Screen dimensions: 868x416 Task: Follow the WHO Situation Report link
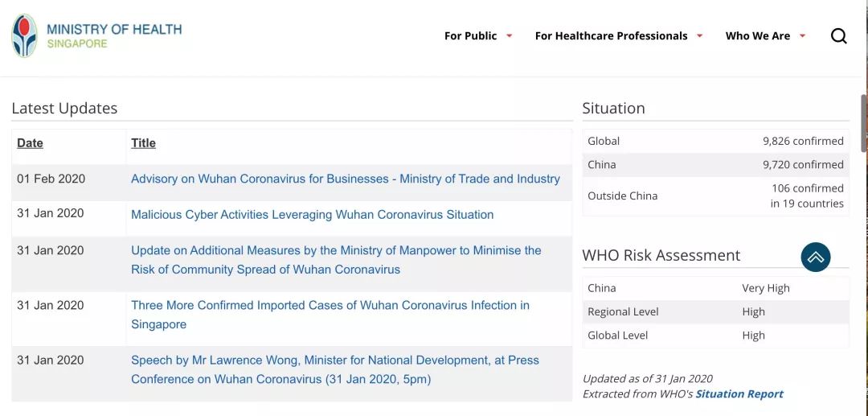[x=739, y=394]
